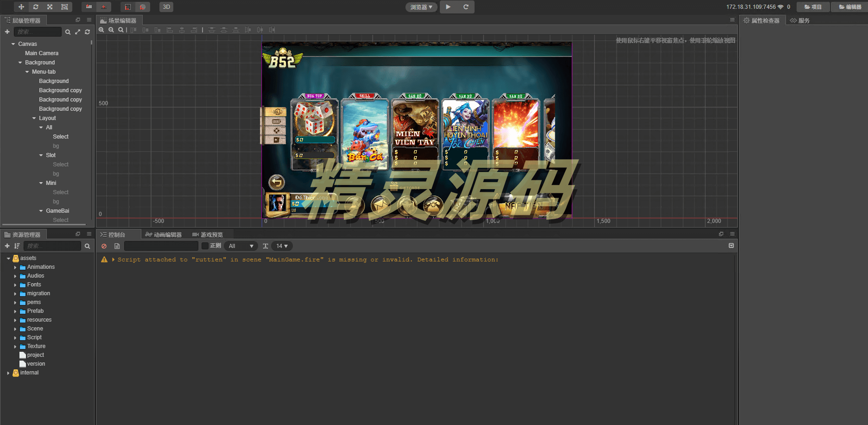This screenshot has height=425, width=868.
Task: Refresh the hierarchy panel
Action: [87, 32]
